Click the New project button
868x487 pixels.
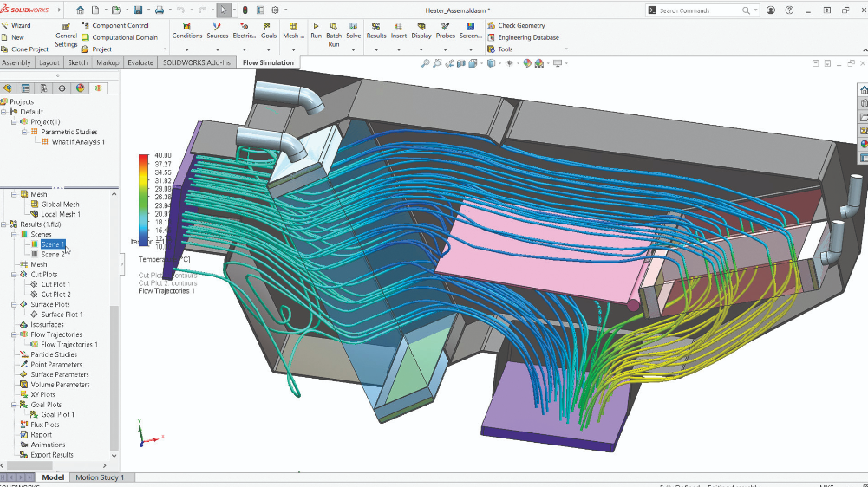(x=13, y=37)
